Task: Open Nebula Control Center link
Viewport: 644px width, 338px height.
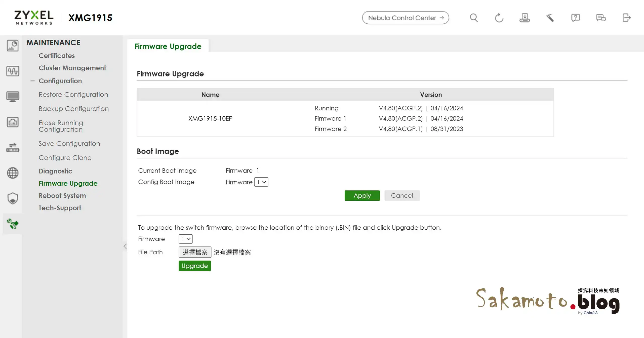Action: [x=405, y=18]
